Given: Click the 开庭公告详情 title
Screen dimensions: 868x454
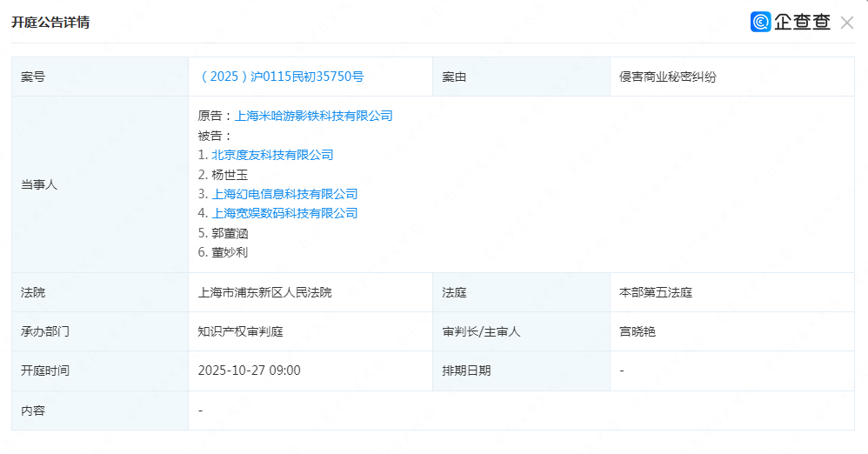Looking at the screenshot, I should point(50,23).
